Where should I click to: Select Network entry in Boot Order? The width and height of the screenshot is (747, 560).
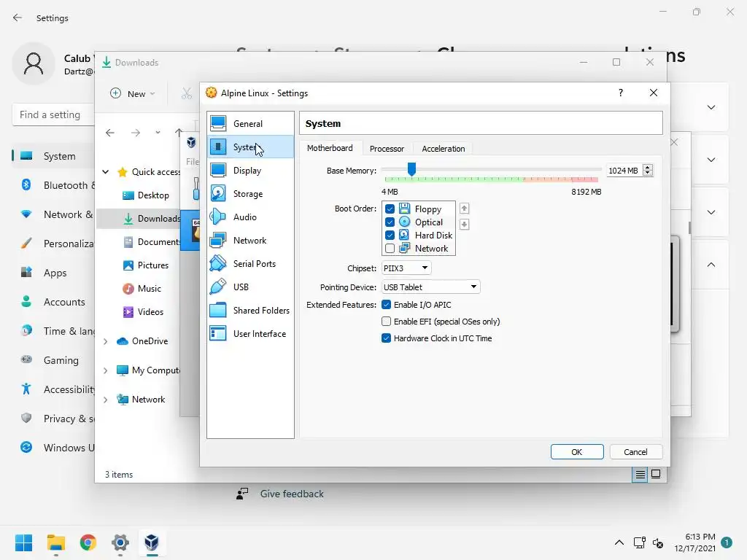pyautogui.click(x=431, y=249)
